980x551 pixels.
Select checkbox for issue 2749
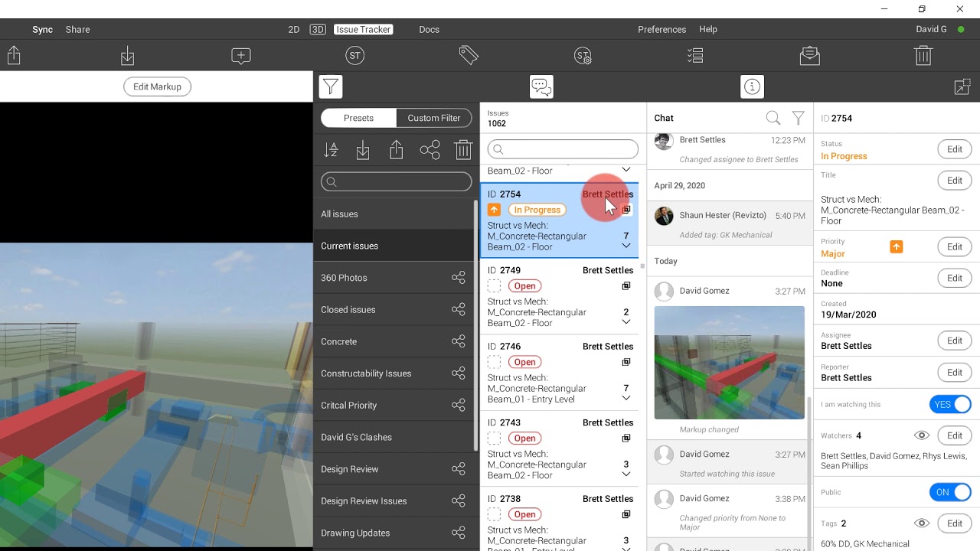click(x=495, y=286)
